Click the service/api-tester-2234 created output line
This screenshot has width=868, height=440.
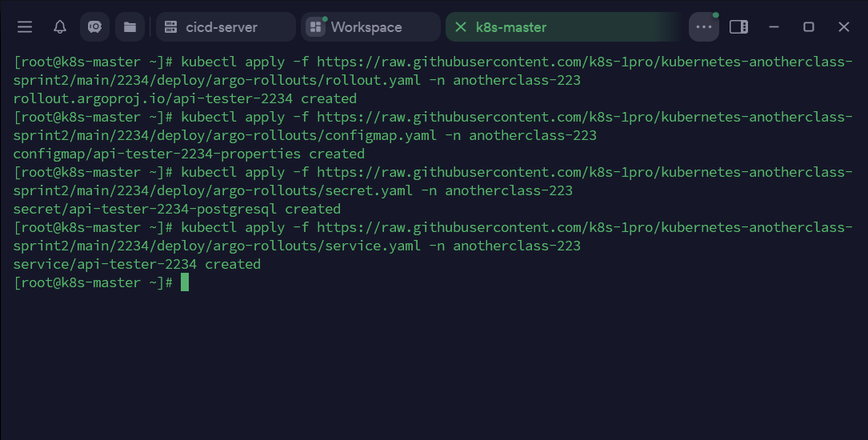coord(137,264)
